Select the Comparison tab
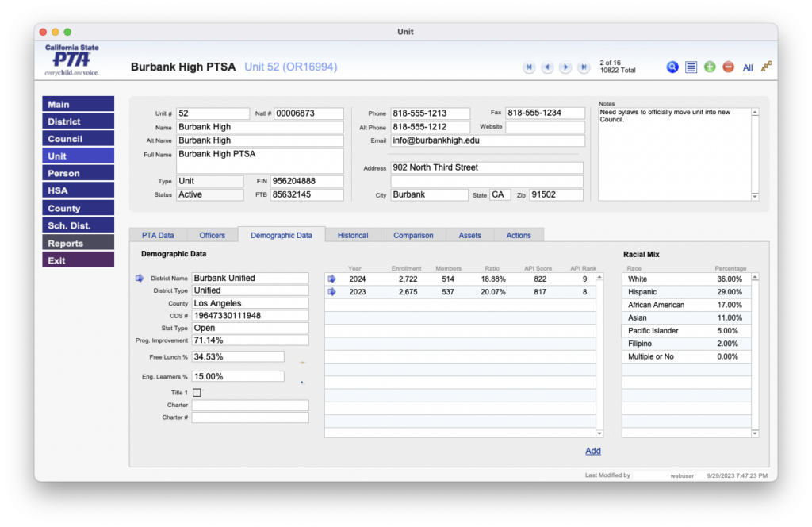 pos(413,235)
